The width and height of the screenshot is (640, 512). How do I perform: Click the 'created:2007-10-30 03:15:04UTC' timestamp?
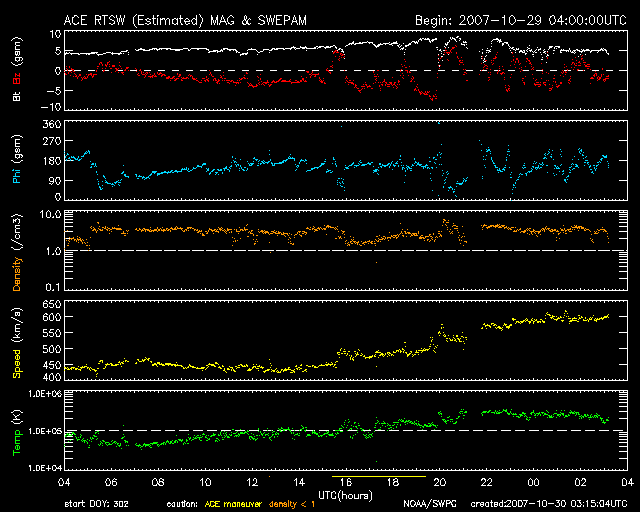point(549,504)
